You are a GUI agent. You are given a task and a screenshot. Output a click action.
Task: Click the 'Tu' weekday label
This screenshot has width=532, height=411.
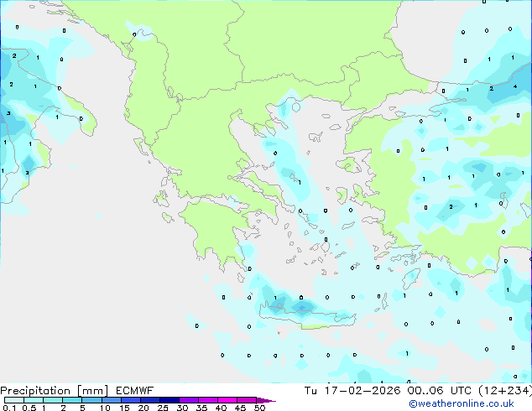click(x=310, y=391)
